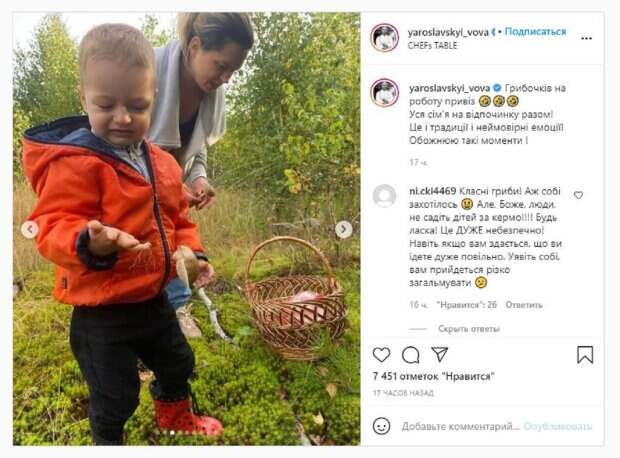Open the comment speech bubble icon
The height and width of the screenshot is (458, 620).
coord(411,355)
